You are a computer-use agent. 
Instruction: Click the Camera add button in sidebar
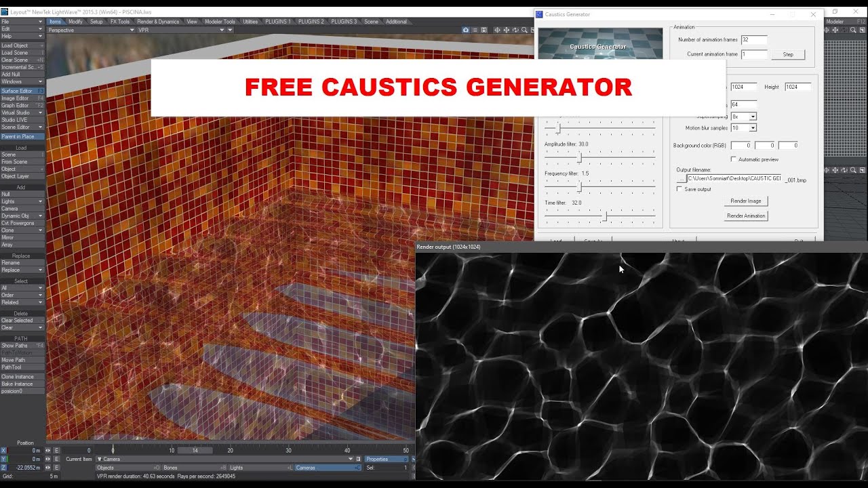pos(22,209)
